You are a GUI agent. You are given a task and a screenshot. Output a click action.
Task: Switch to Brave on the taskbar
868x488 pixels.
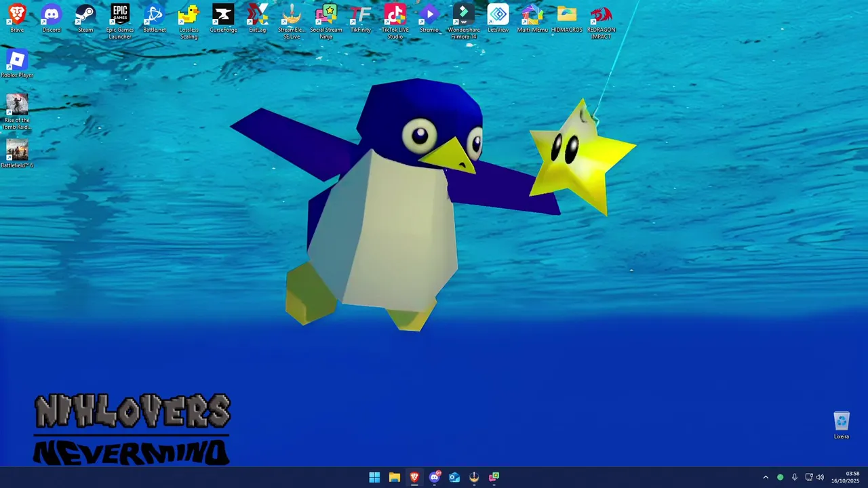(414, 477)
